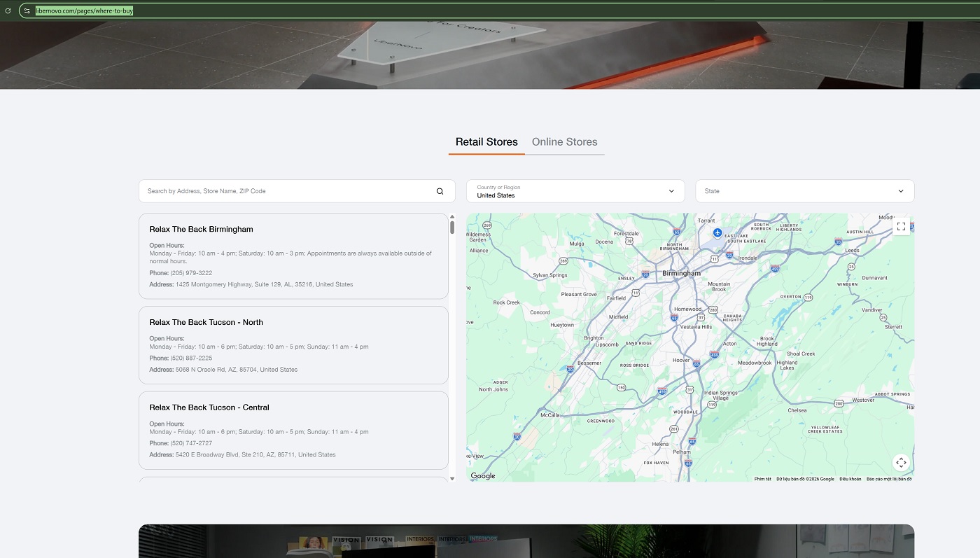
Task: Click the Pleasant Grove label on the map
Action: (x=579, y=295)
